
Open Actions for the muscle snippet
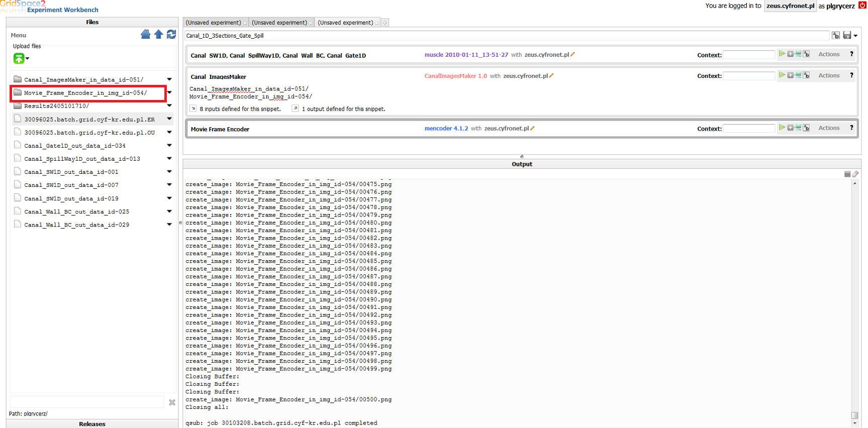coord(828,54)
